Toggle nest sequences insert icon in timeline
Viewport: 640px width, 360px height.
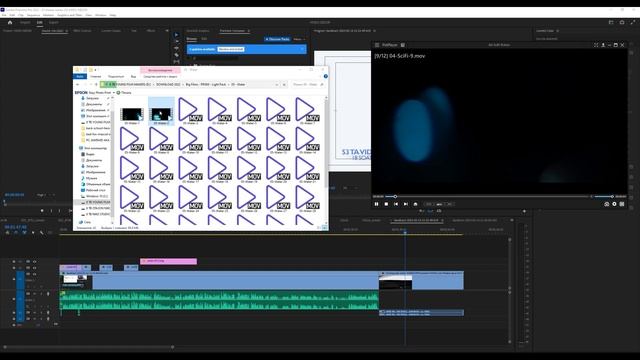(x=8, y=233)
